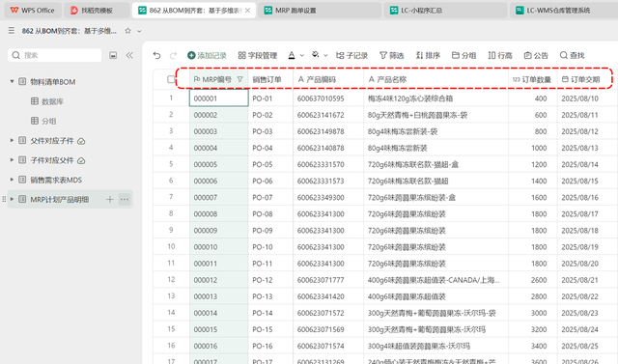Switch to the 找稻壳模板 tab
Screen dimensions: 618x364
click(97, 11)
